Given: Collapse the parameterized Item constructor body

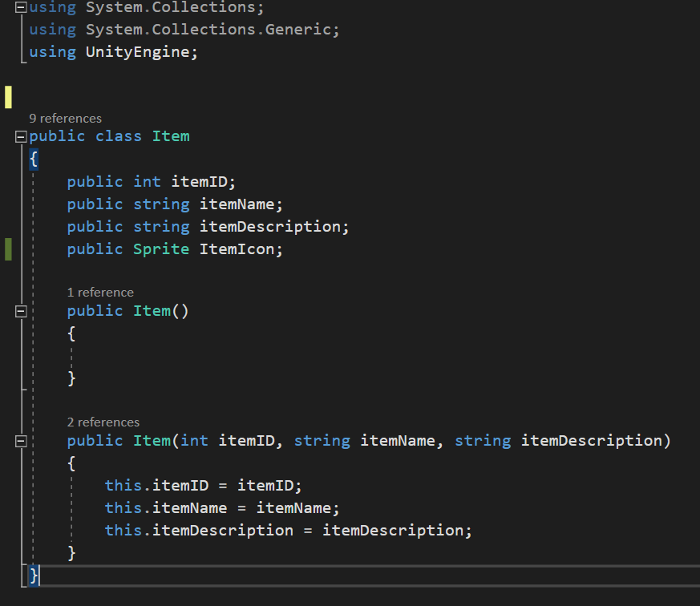Looking at the screenshot, I should coord(21,441).
